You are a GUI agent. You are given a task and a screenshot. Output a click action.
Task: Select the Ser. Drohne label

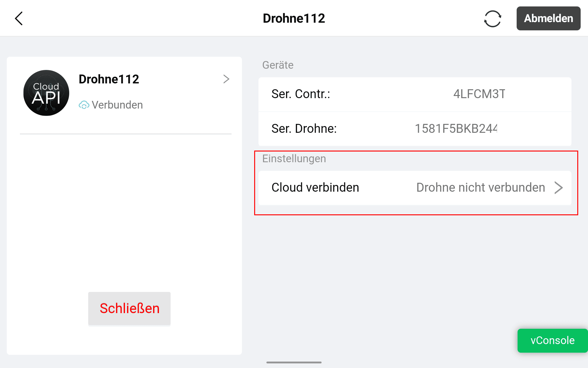pyautogui.click(x=304, y=129)
